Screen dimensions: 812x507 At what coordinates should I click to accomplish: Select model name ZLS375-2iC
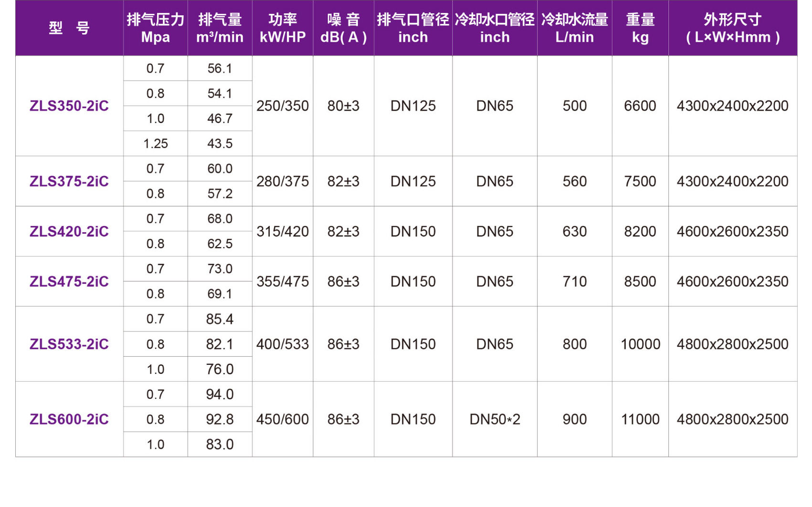click(69, 181)
